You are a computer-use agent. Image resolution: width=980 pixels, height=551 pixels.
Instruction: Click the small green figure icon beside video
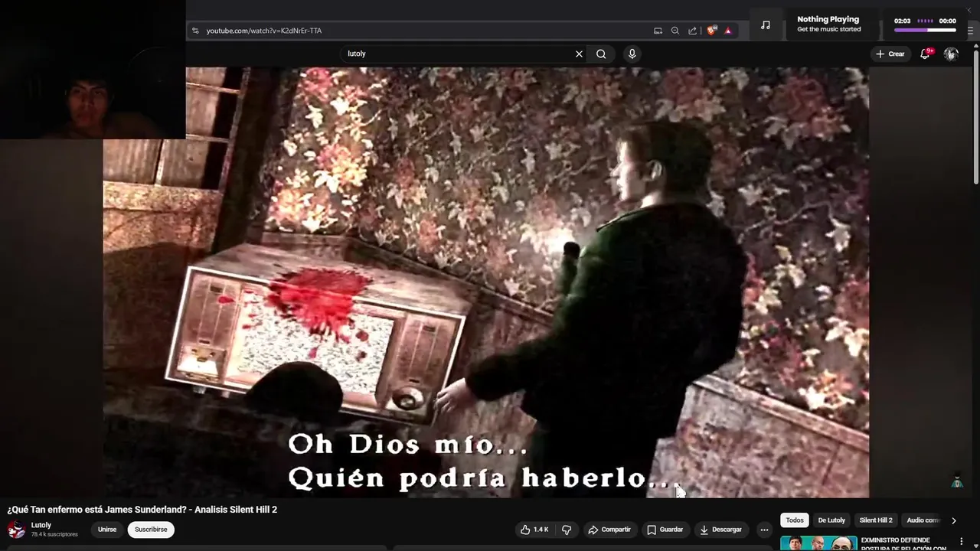click(x=956, y=481)
